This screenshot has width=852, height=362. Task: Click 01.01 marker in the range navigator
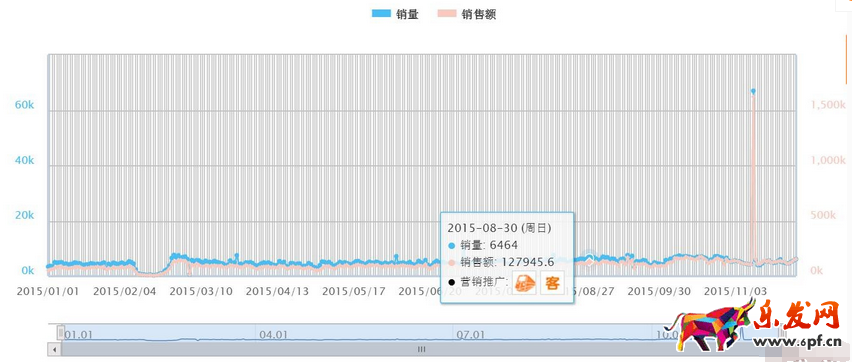pyautogui.click(x=78, y=334)
